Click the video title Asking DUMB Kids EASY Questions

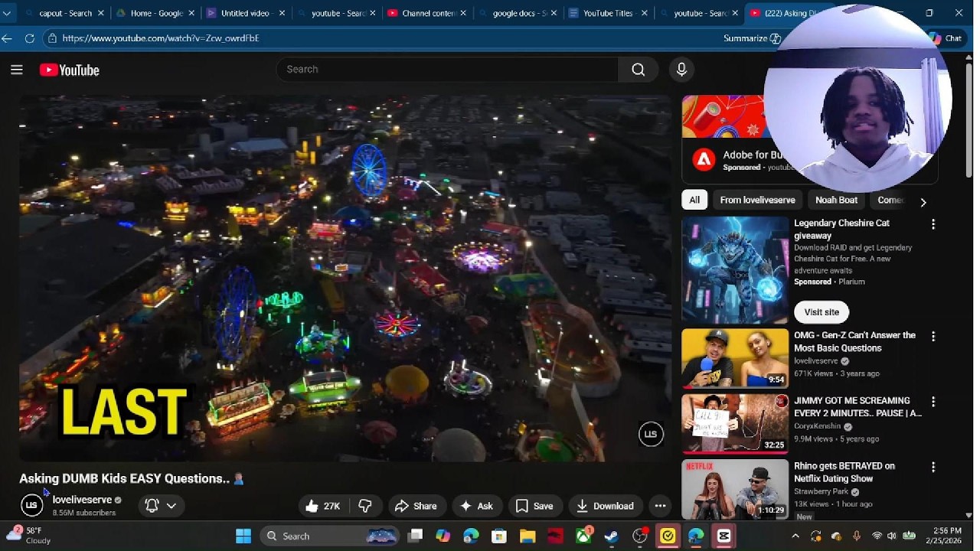(x=125, y=479)
